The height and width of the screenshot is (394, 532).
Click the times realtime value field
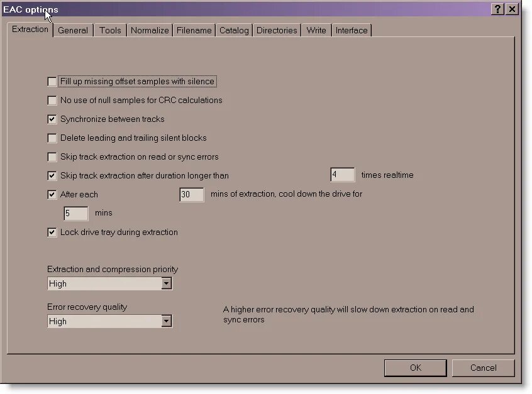[x=343, y=175]
